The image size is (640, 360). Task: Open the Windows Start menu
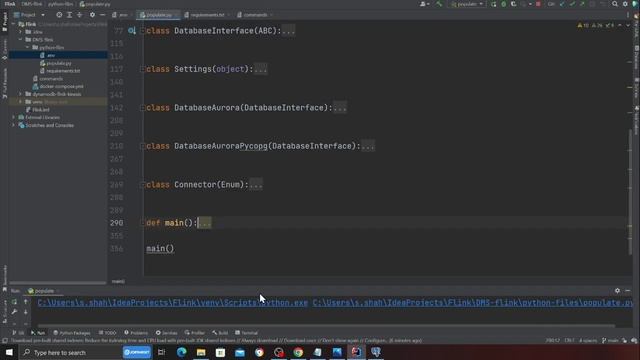[9, 352]
